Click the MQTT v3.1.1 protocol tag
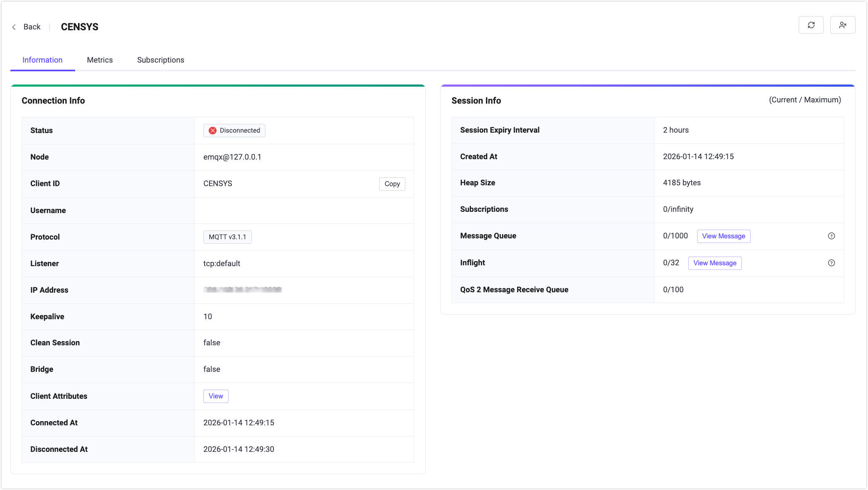Viewport: 868px width, 490px height. [227, 237]
